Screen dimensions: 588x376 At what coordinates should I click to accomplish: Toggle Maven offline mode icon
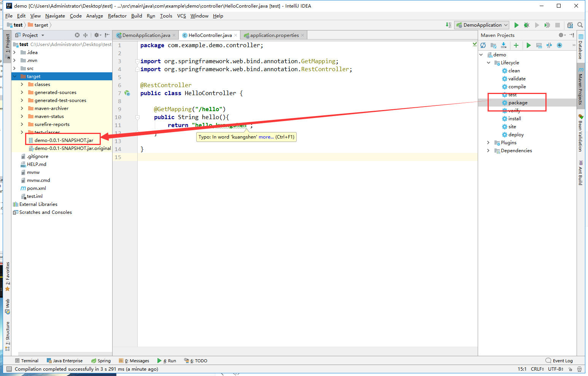click(549, 45)
